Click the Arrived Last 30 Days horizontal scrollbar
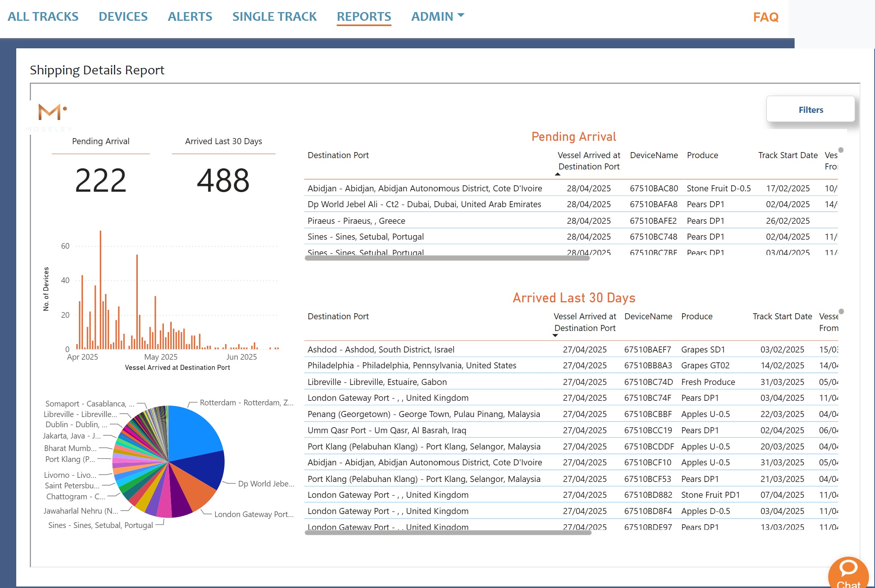 coord(448,533)
